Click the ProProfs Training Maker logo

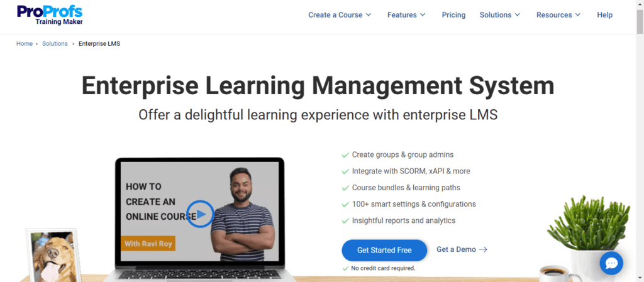[50, 15]
